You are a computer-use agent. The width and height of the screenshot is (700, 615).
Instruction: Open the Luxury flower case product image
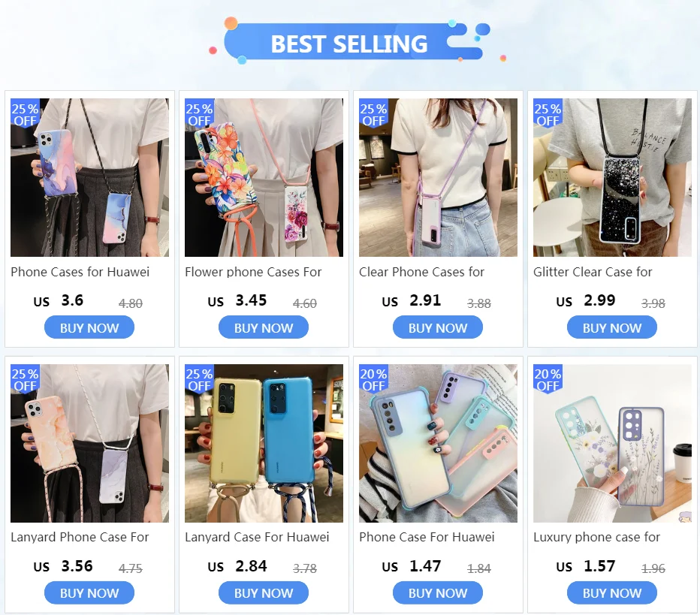612,443
